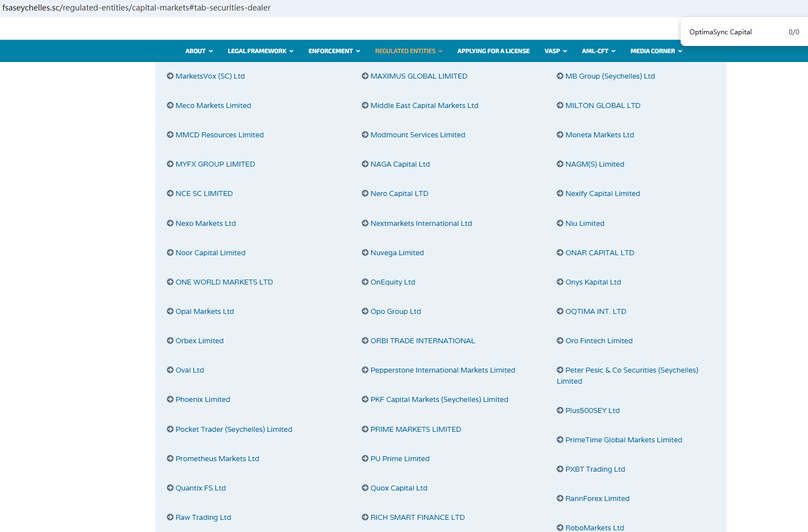Click the arrow icon beside Noor Capital Limited

pos(170,252)
